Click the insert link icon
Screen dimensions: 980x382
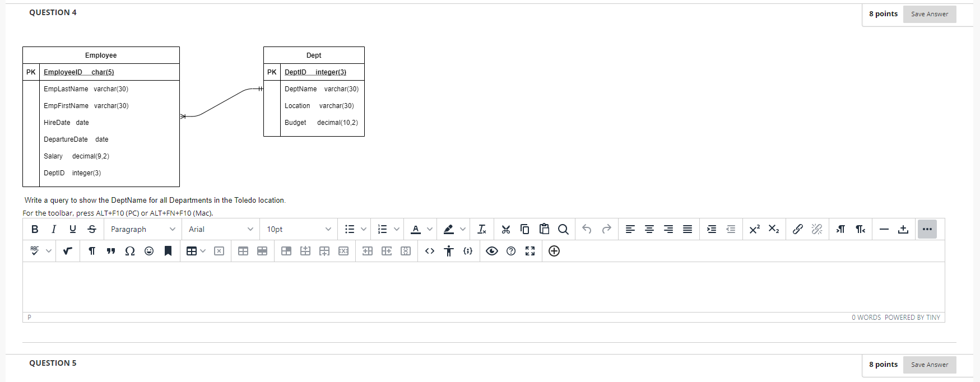coord(797,229)
